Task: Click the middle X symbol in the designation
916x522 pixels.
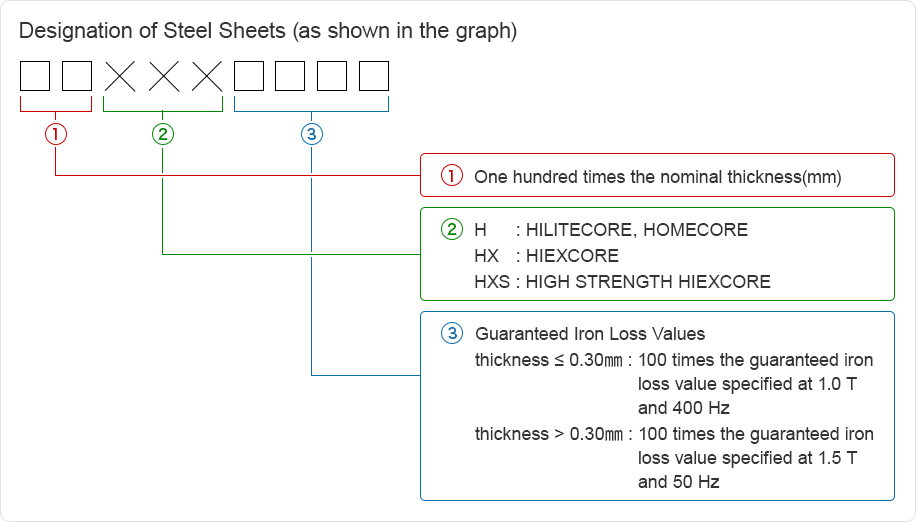Action: coord(164,77)
